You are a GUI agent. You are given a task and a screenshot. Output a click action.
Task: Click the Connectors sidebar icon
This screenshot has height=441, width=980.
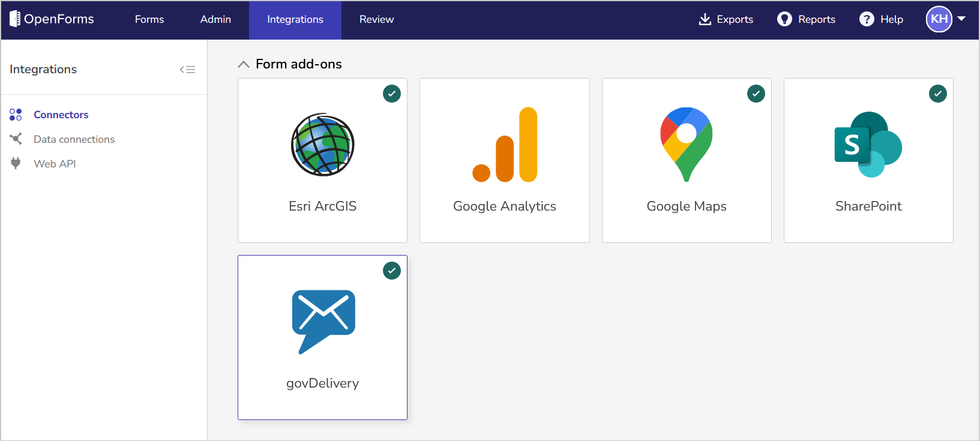coord(16,115)
